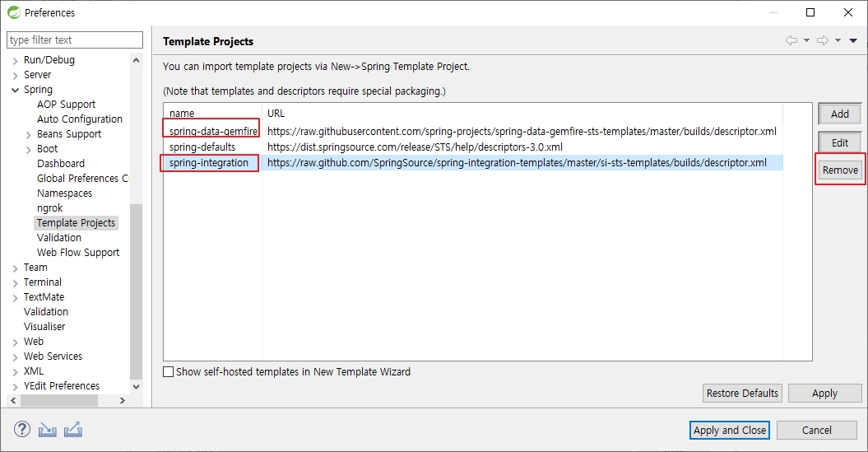Open the Dashboard preference page
Image resolution: width=868 pixels, height=452 pixels.
coord(61,163)
